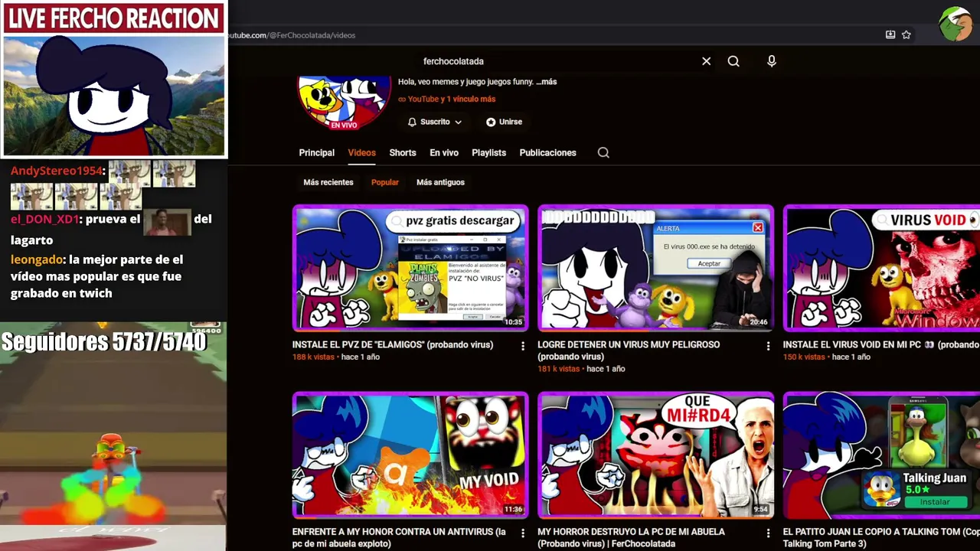Expand the channel description with …más

547,82
